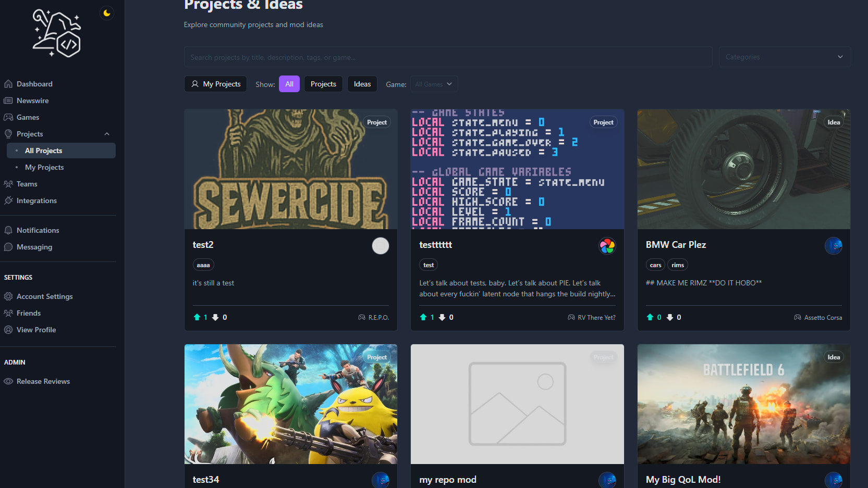Screen dimensions: 868x488
Task: Click the test tag on testttttt
Action: coord(429,265)
